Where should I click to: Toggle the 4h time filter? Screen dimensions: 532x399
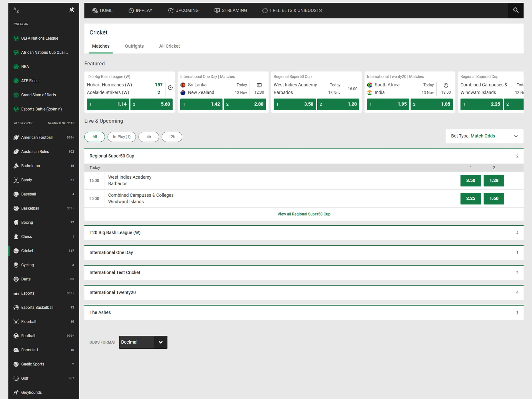[x=149, y=136]
